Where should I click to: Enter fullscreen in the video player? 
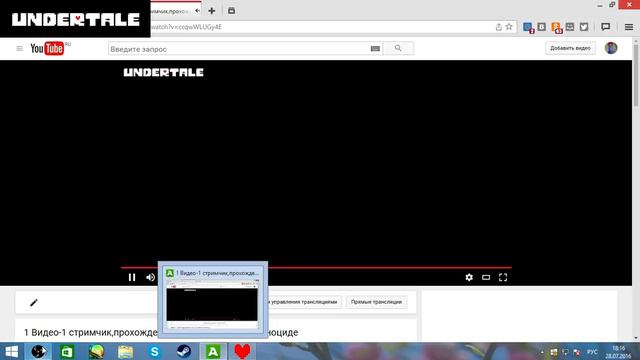503,277
